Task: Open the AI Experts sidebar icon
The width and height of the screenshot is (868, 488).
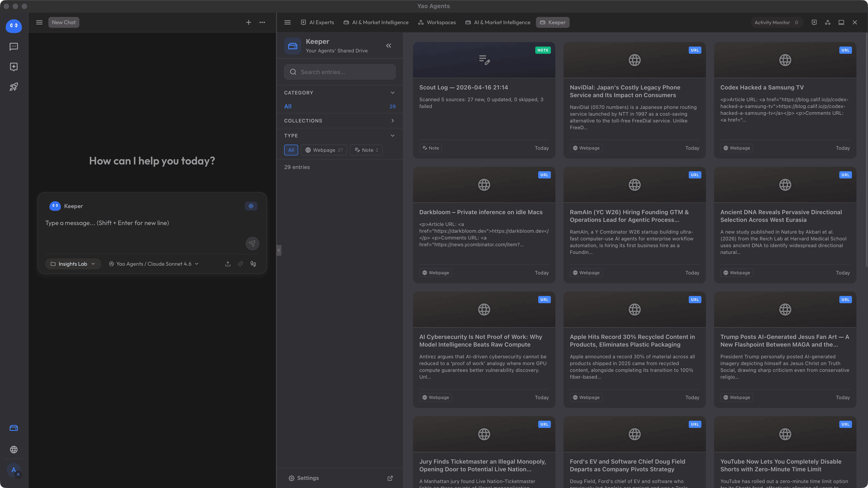Action: coord(14,67)
